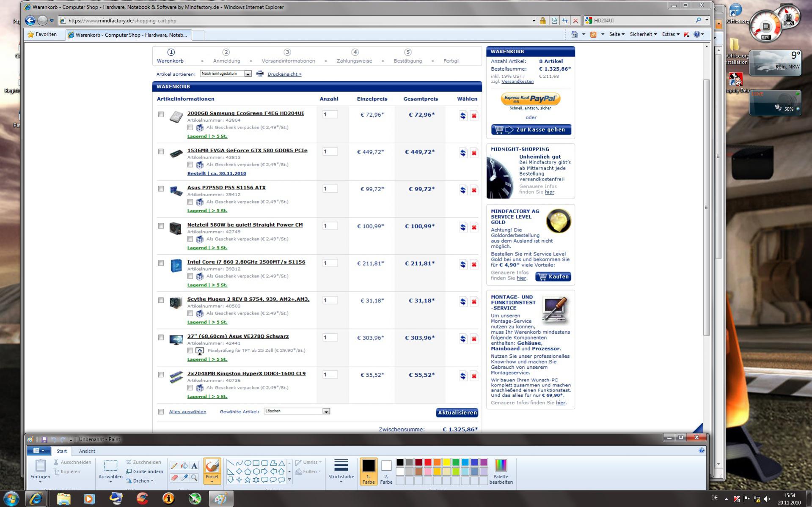Refresh the EVGA GeForce GTX 580 row icon
812x507 pixels.
[463, 153]
